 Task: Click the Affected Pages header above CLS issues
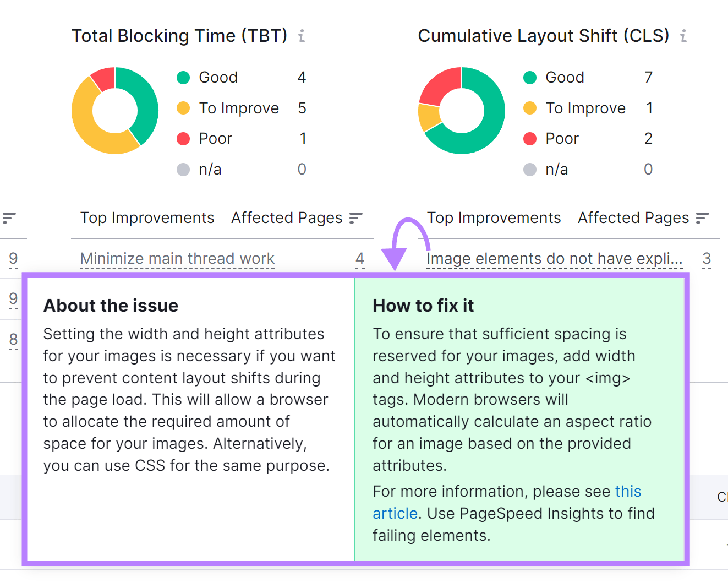coord(632,217)
